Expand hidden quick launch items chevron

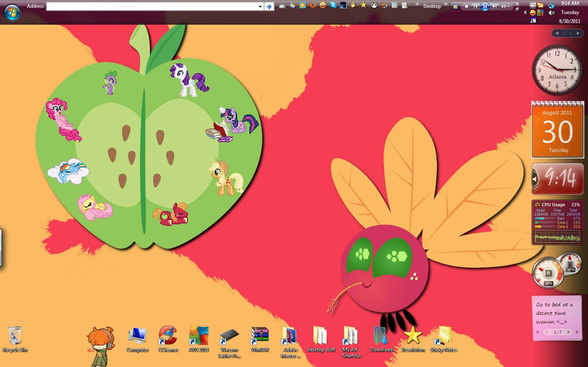coord(416,5)
